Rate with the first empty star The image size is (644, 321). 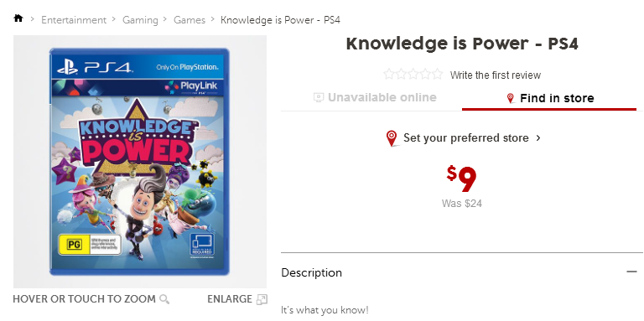[388, 75]
